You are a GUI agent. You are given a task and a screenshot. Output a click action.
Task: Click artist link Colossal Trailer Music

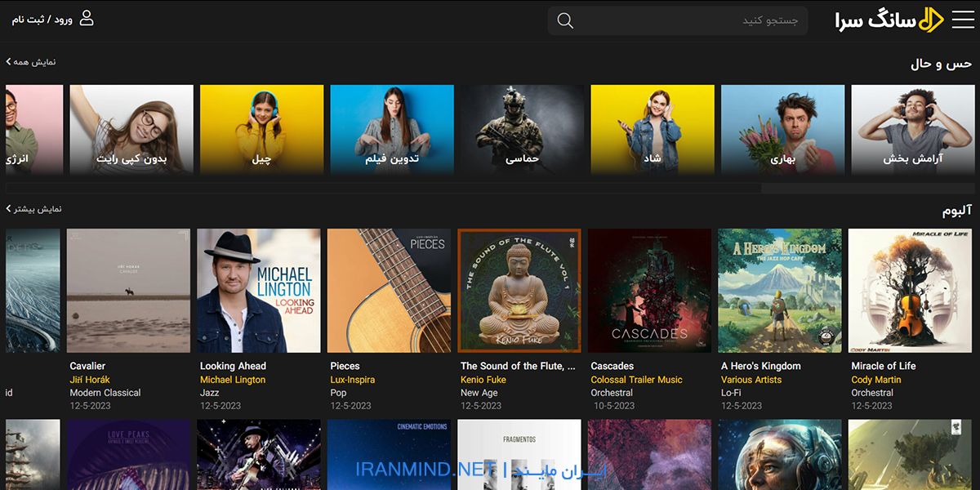click(x=636, y=380)
